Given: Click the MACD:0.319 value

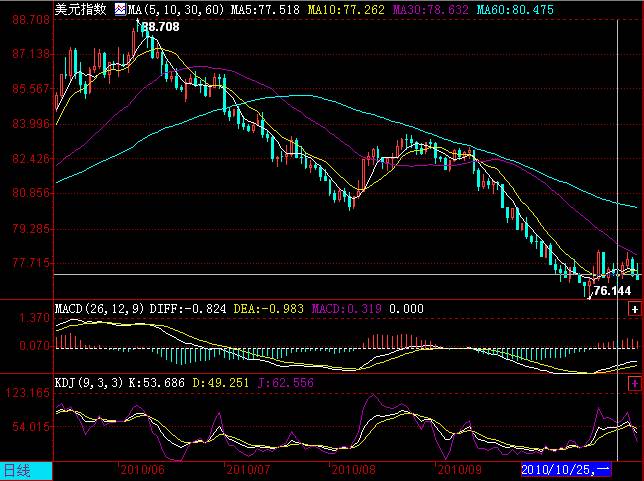Looking at the screenshot, I should tap(346, 309).
